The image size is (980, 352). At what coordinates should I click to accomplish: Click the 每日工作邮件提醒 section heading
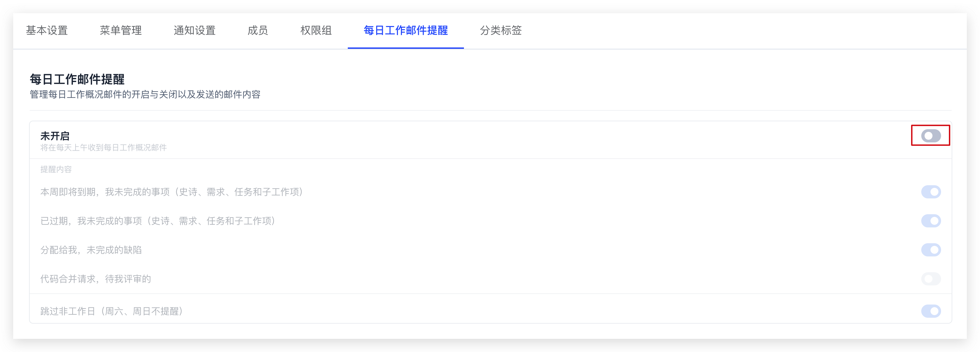[77, 79]
